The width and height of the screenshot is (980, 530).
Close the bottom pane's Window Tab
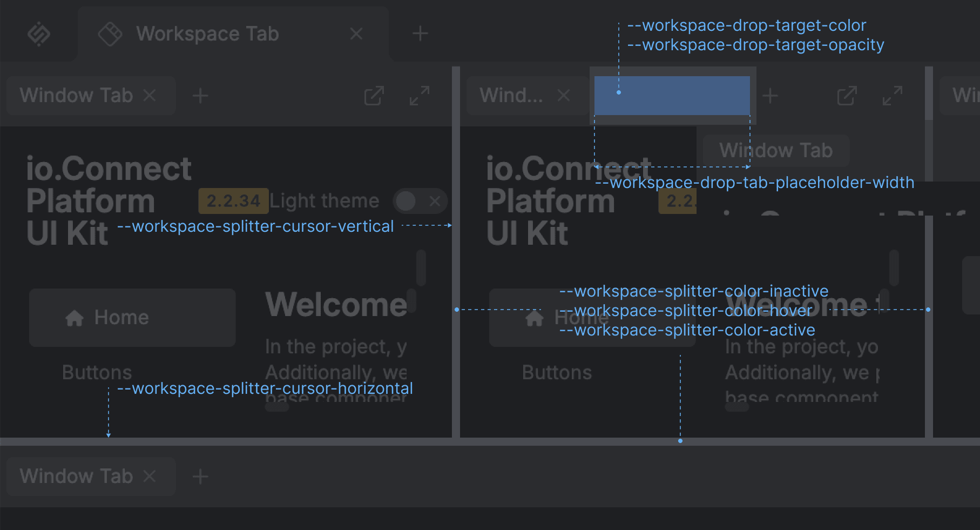[x=150, y=477]
